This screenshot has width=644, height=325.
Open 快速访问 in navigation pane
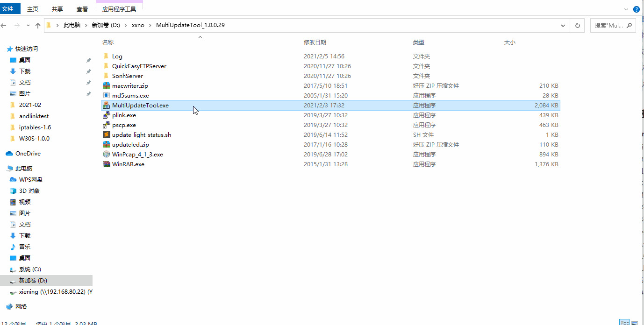click(26, 49)
